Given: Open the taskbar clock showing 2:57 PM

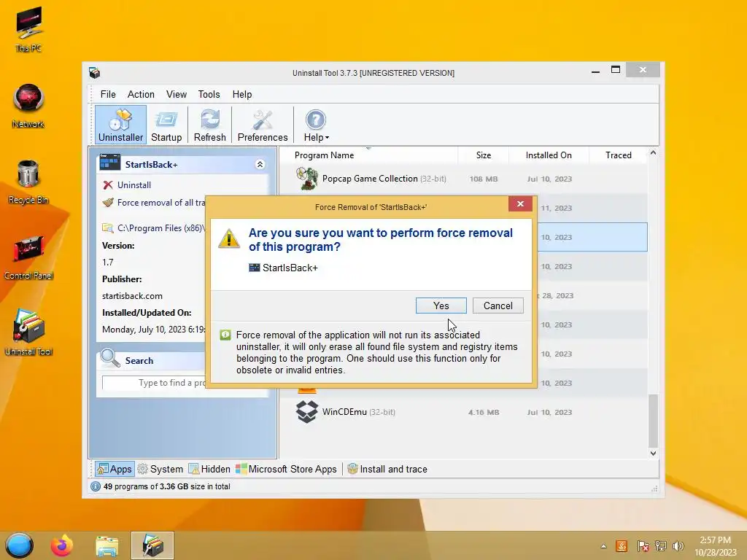Looking at the screenshot, I should pos(715,546).
